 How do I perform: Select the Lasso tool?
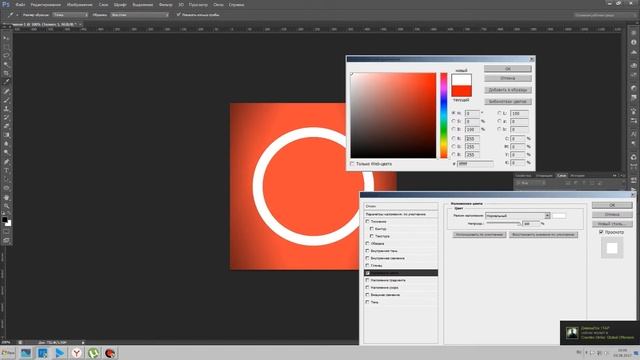[x=6, y=56]
